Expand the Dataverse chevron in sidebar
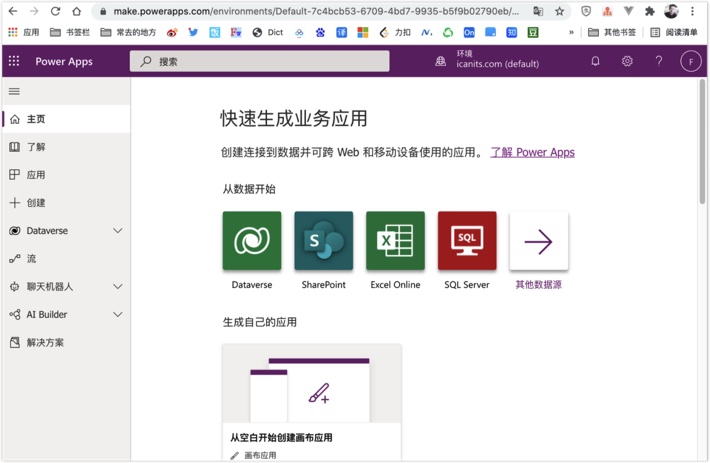The width and height of the screenshot is (710, 463). coord(118,231)
